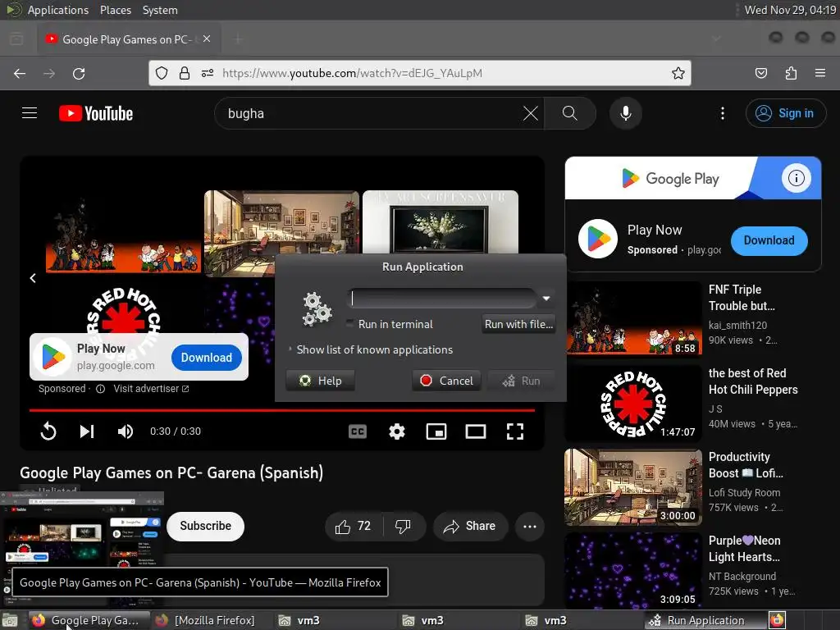Open the best of Red Hot Chili Peppers
The image size is (840, 630).
coord(634,402)
